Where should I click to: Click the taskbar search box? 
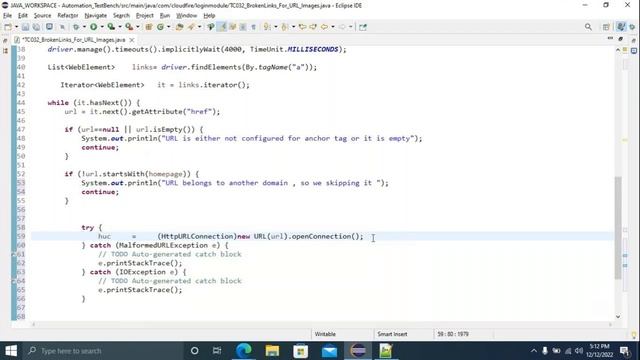pos(102,351)
